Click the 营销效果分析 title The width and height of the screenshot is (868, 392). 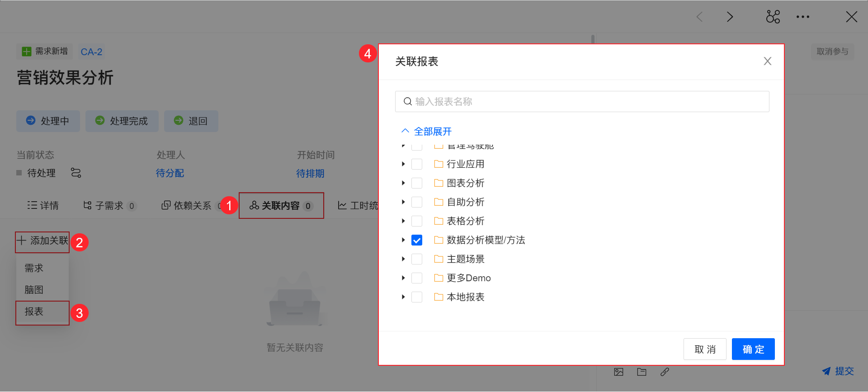[x=65, y=78]
